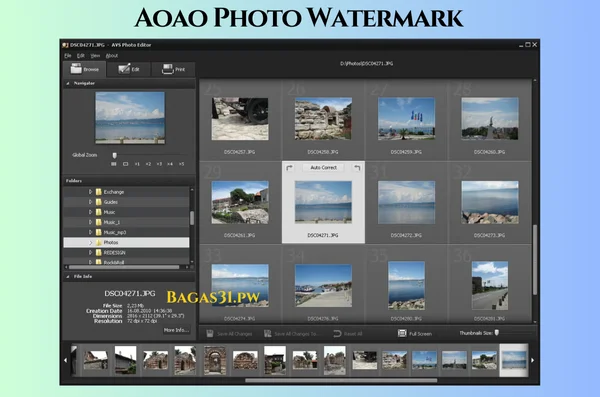Select thumbnail DSC04272.JPG
Image resolution: width=600 pixels, height=397 pixels.
click(x=406, y=202)
